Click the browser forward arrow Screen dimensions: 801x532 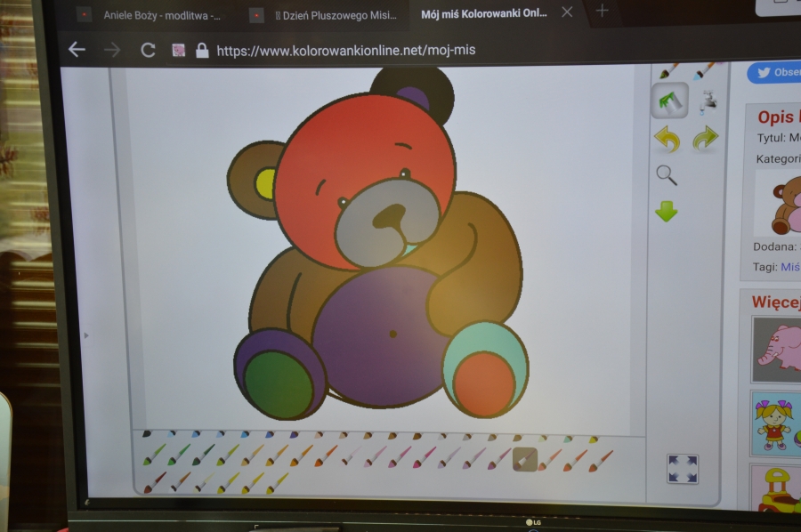coord(112,50)
